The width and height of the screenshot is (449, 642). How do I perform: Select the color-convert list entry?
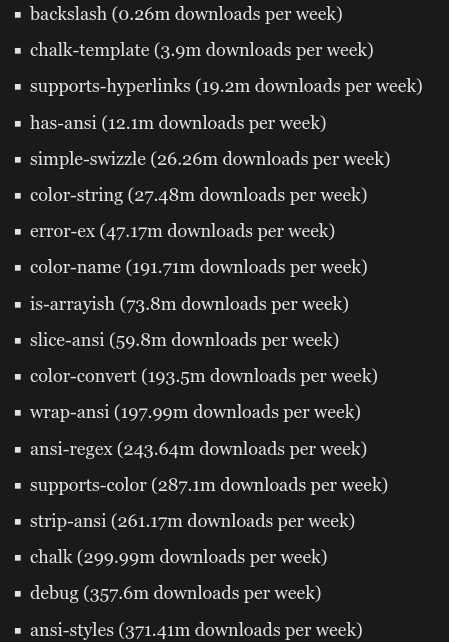pyautogui.click(x=204, y=376)
